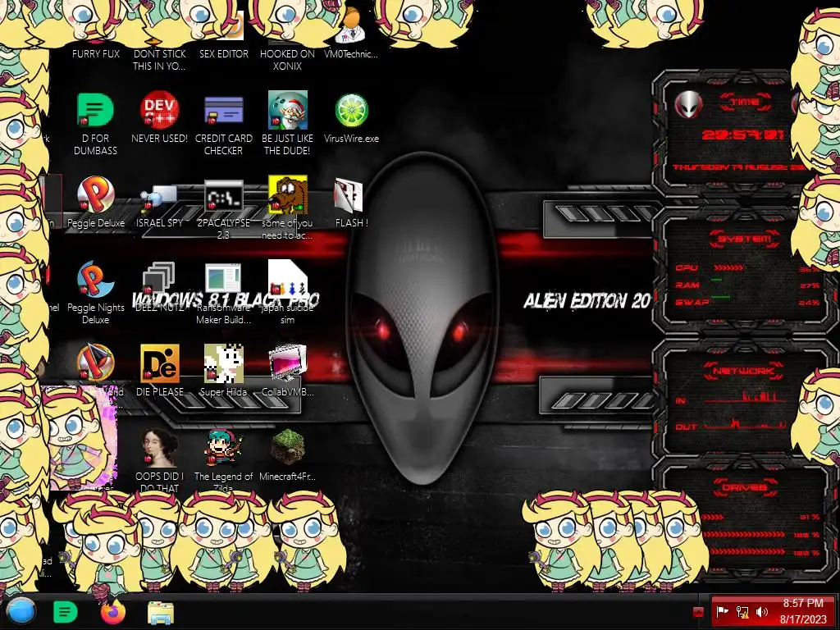
Task: Open the green chat app pinned on taskbar
Action: [x=66, y=612]
